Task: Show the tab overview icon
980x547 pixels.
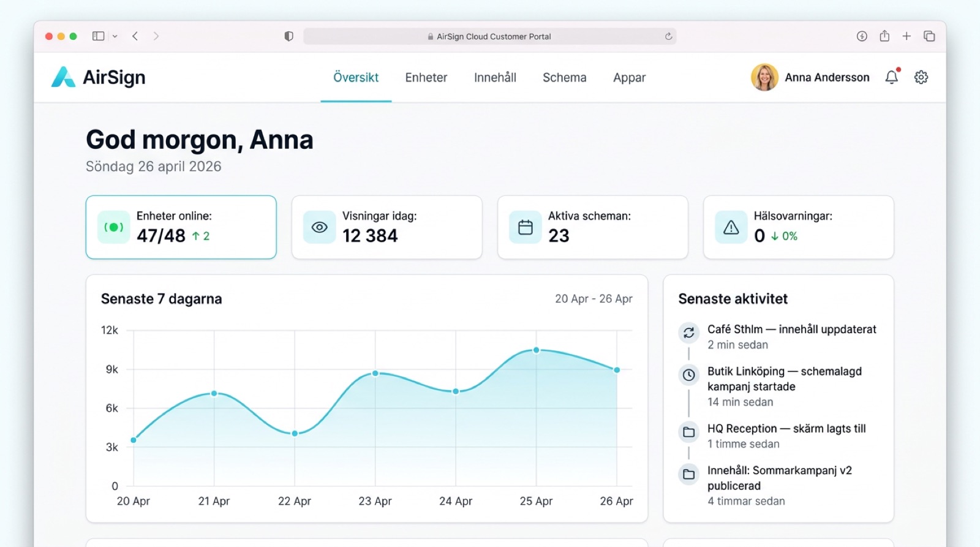Action: click(929, 36)
